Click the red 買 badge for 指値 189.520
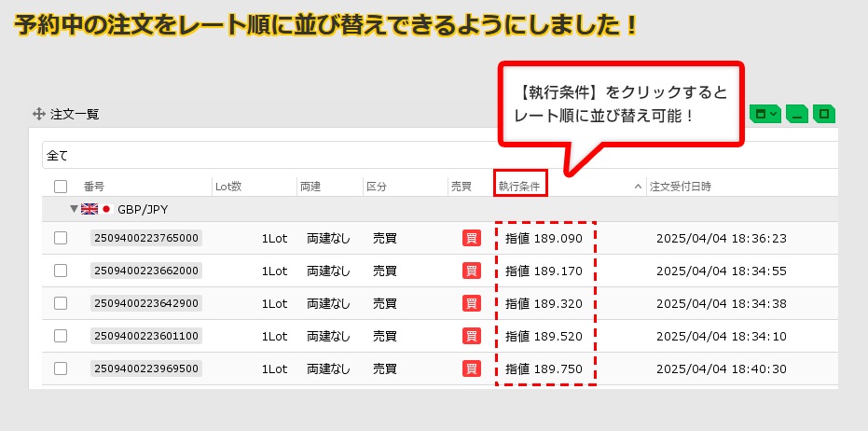 (472, 336)
